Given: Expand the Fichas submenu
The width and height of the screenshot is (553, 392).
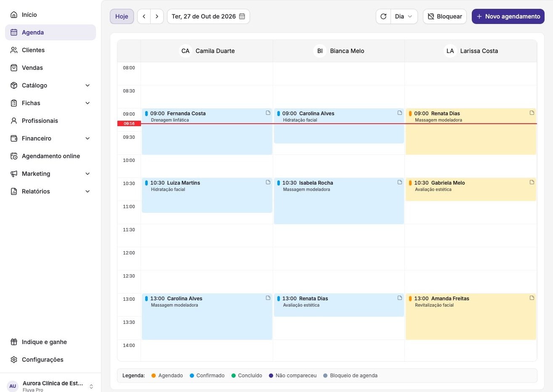Looking at the screenshot, I should tap(88, 103).
